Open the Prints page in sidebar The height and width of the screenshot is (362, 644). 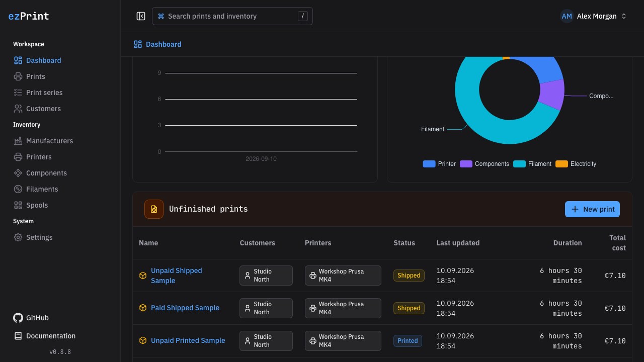point(60,76)
